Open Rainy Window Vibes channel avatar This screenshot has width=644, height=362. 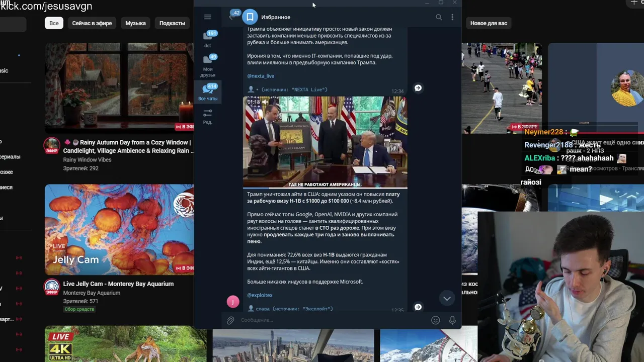tap(51, 145)
